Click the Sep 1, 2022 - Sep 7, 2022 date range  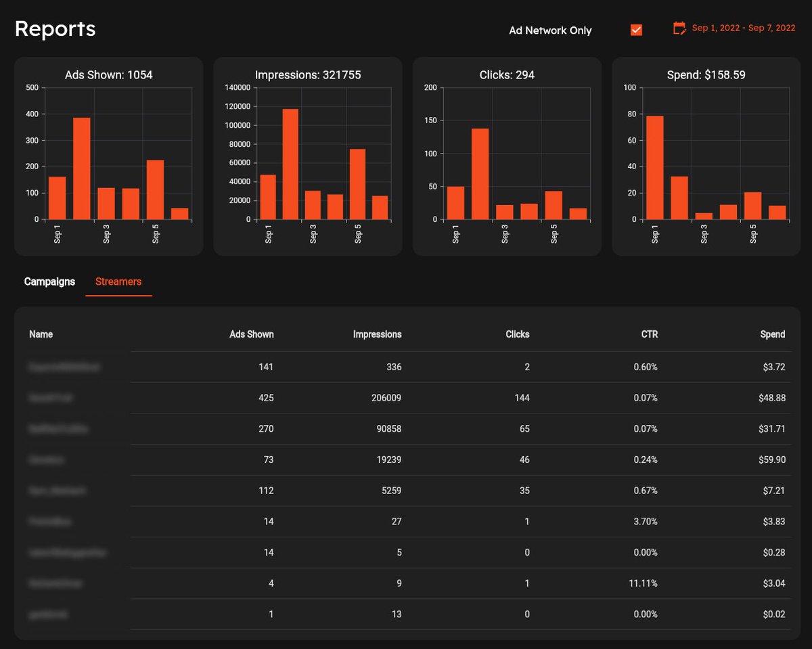tap(744, 28)
